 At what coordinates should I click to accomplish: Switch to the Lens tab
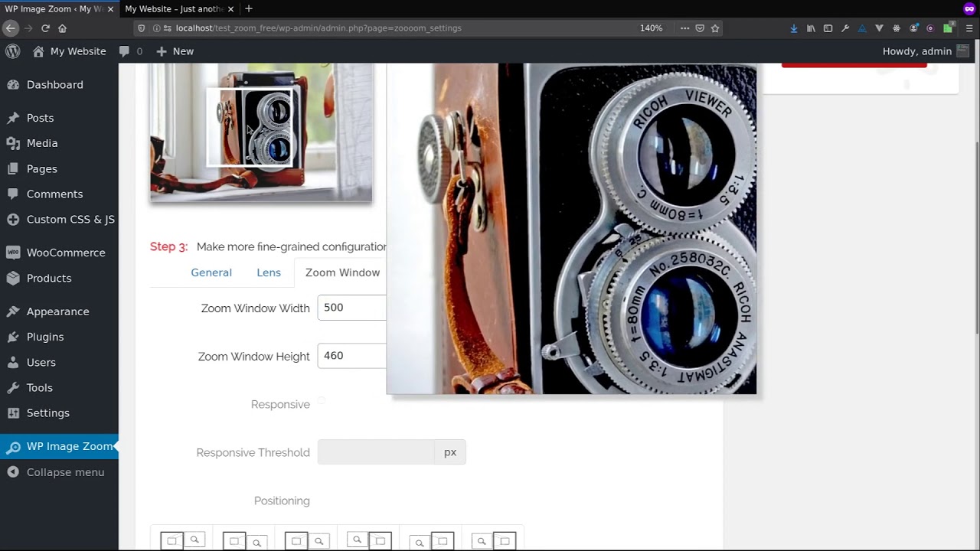point(269,272)
